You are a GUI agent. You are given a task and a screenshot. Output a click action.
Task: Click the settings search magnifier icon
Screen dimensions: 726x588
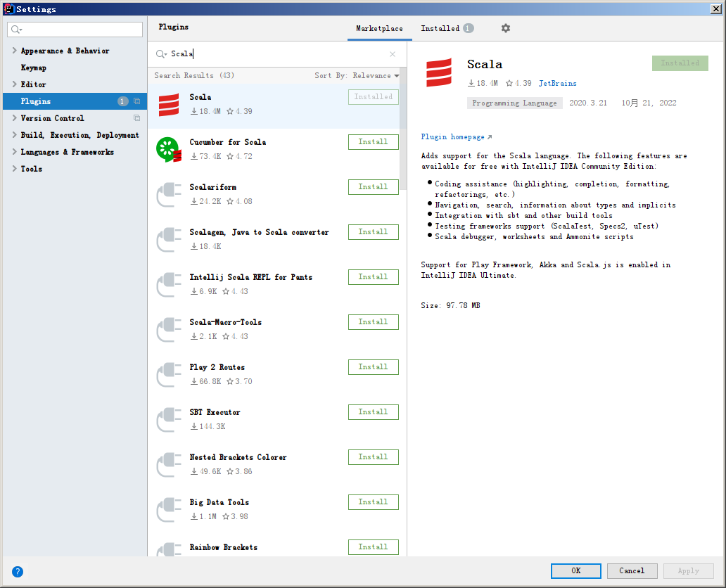[x=16, y=30]
